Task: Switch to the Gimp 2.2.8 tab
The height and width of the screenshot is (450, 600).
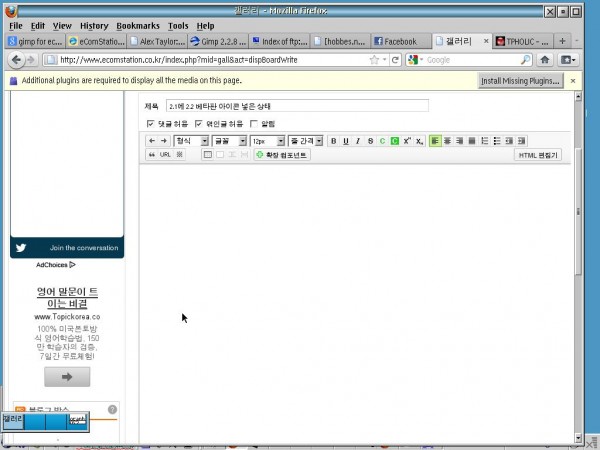Action: pyautogui.click(x=218, y=41)
